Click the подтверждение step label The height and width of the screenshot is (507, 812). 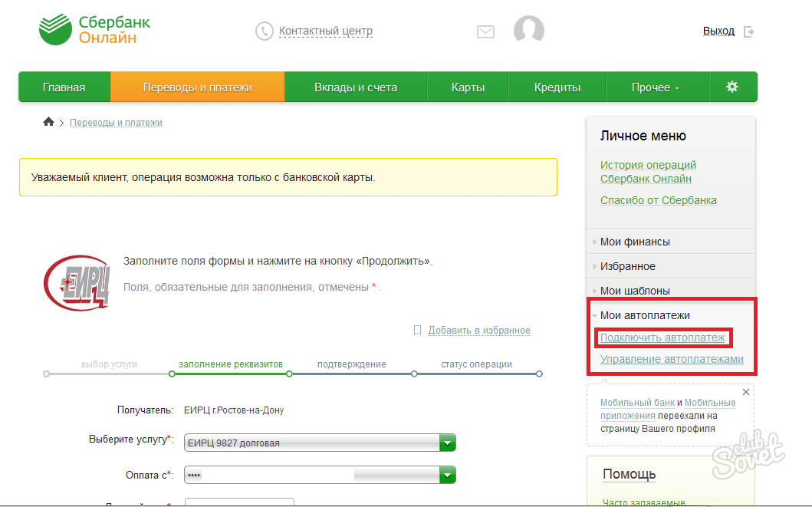[352, 364]
